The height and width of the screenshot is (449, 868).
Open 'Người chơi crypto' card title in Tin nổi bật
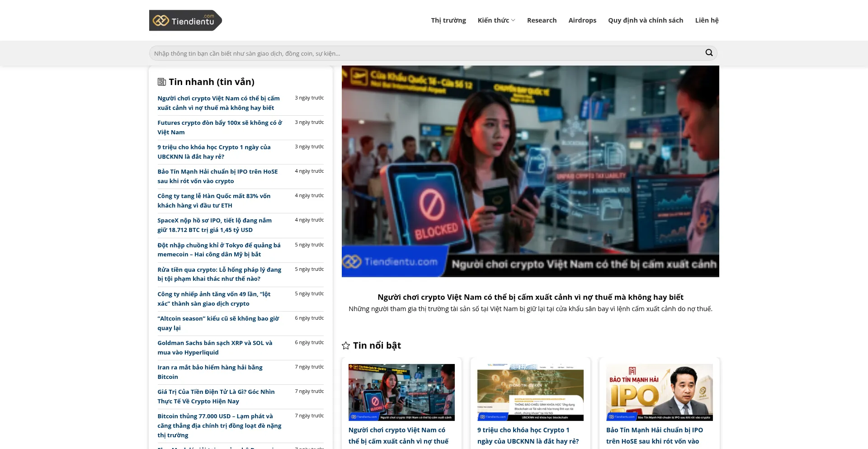(398, 436)
